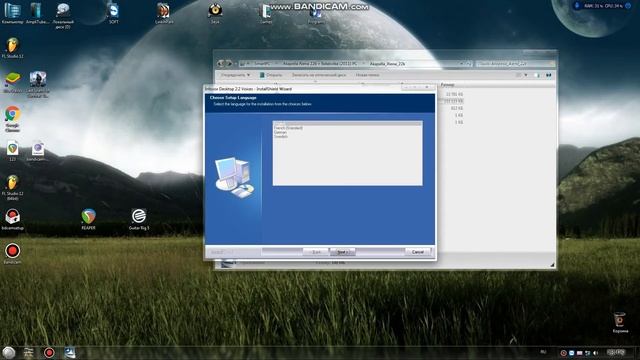Viewport: 640px width, 360px height.
Task: Launch the Bandicam desktop shortcut
Action: coord(12,253)
